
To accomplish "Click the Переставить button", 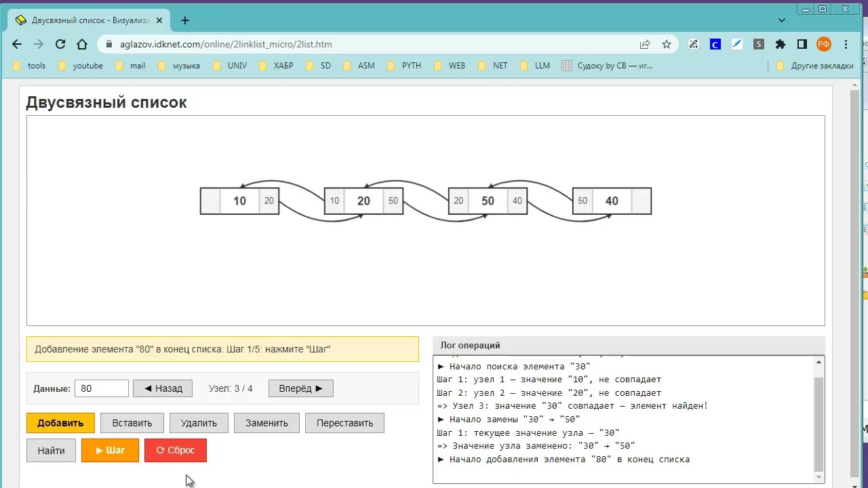I will point(344,423).
